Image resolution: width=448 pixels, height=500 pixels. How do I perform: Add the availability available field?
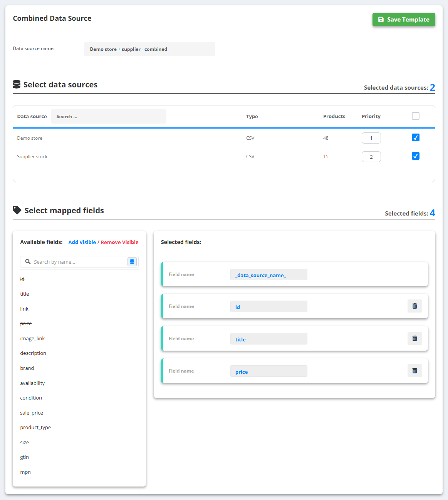[x=32, y=383]
